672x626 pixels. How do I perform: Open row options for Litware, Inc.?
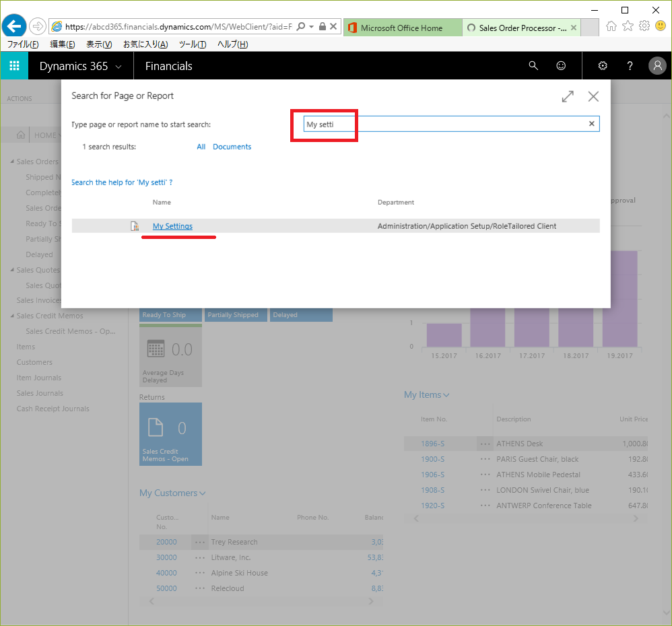click(x=200, y=557)
